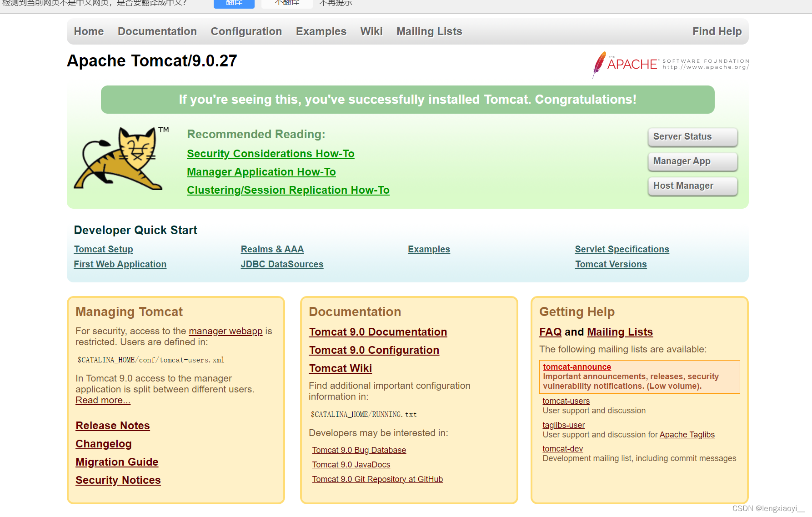Open Tomcat 9.0 Bug Database link

[x=359, y=450]
